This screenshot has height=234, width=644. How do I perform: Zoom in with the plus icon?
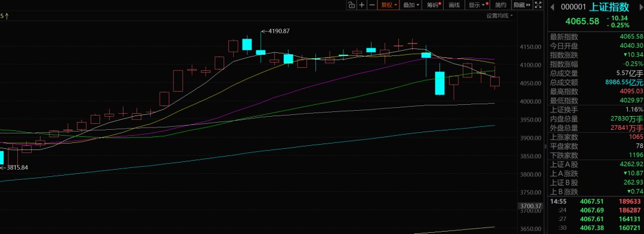tap(361, 5)
